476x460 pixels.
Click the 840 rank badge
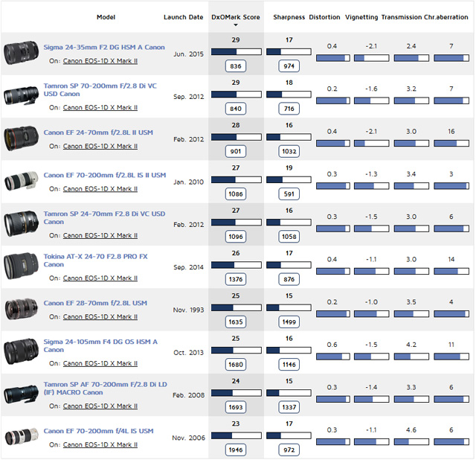point(236,109)
